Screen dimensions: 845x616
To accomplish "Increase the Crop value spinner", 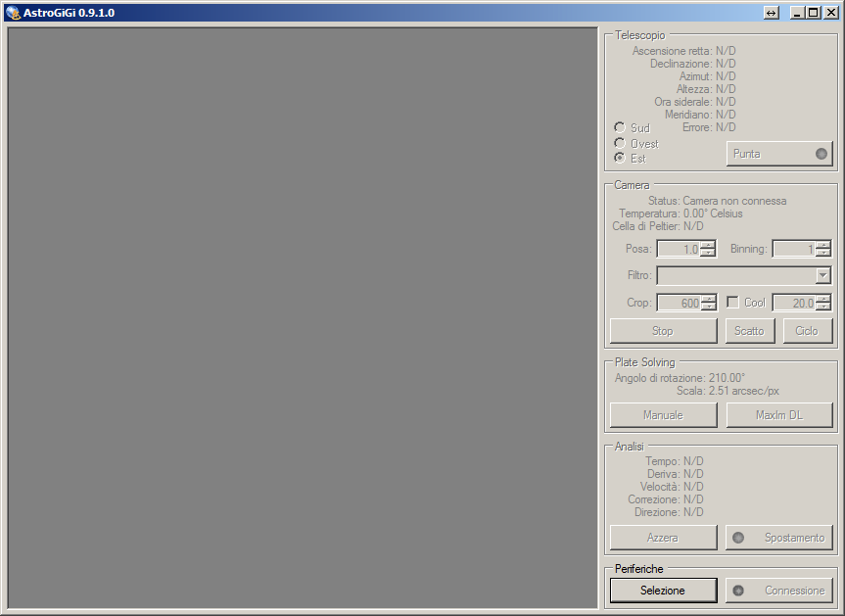I will (708, 299).
